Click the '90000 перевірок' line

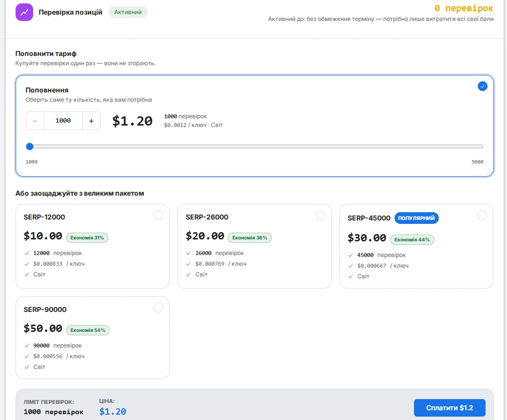[x=57, y=346]
